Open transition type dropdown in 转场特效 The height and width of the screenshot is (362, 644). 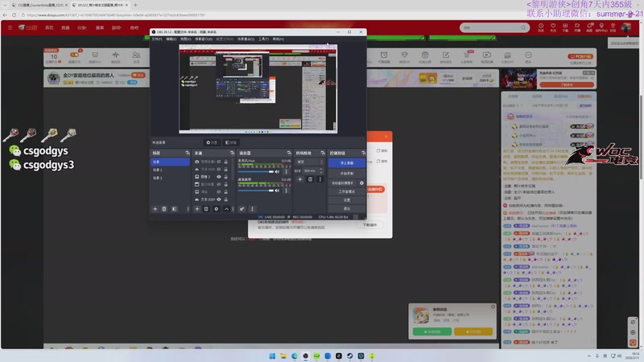point(310,162)
